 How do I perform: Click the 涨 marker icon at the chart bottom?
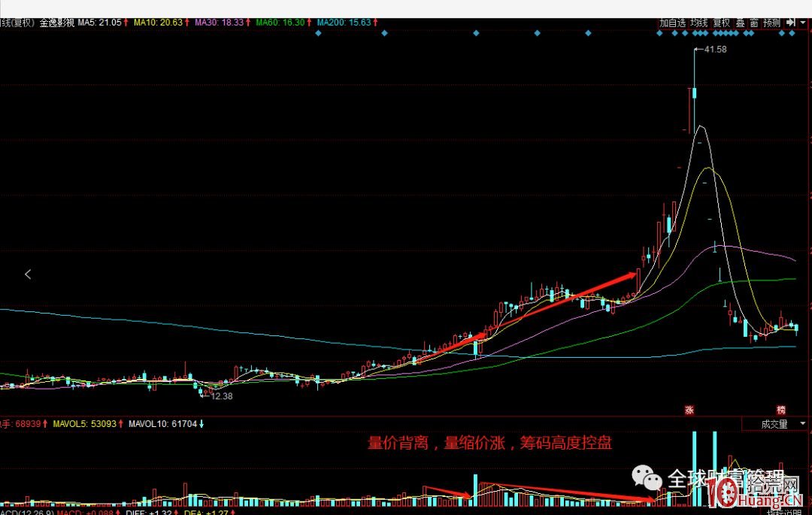[689, 410]
